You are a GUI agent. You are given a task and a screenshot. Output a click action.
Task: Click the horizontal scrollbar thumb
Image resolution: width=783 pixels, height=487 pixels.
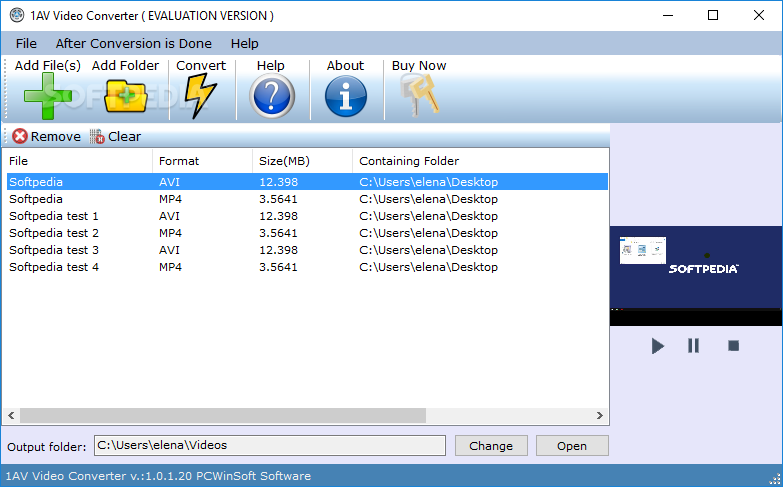pyautogui.click(x=223, y=415)
